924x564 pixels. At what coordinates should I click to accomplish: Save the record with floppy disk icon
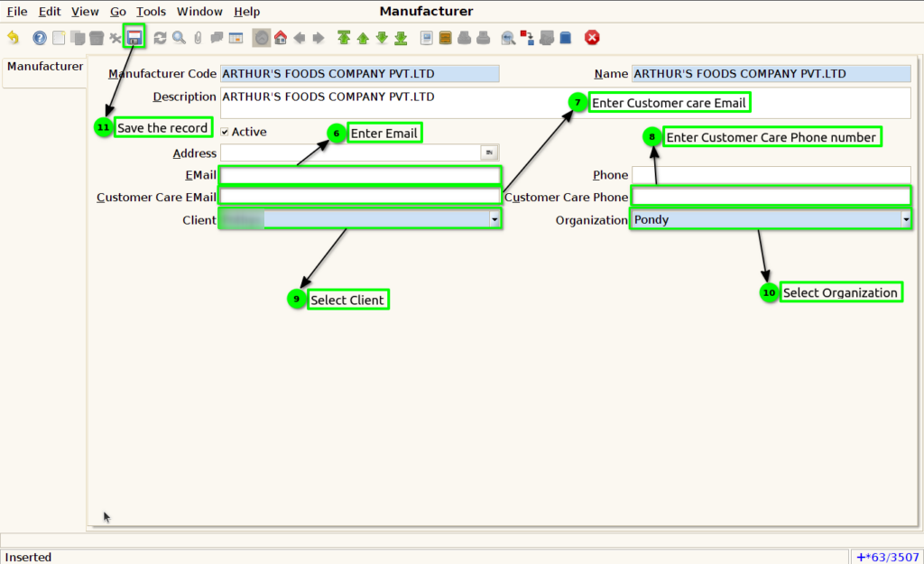[134, 38]
